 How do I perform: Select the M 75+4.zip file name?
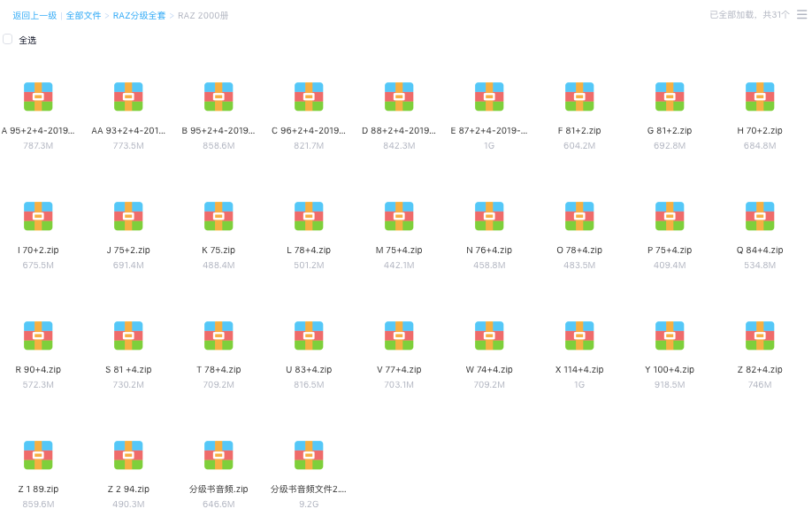tap(399, 251)
